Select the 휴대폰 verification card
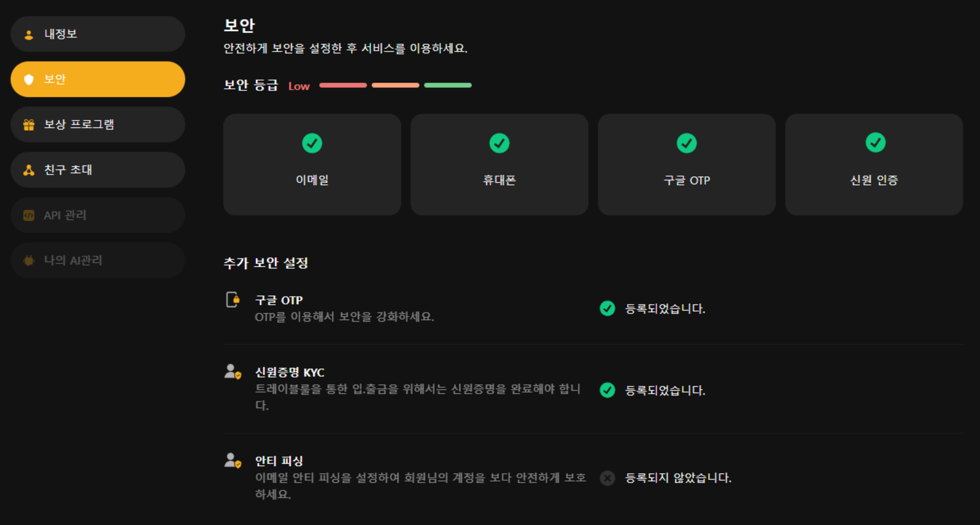Image resolution: width=980 pixels, height=525 pixels. tap(499, 165)
